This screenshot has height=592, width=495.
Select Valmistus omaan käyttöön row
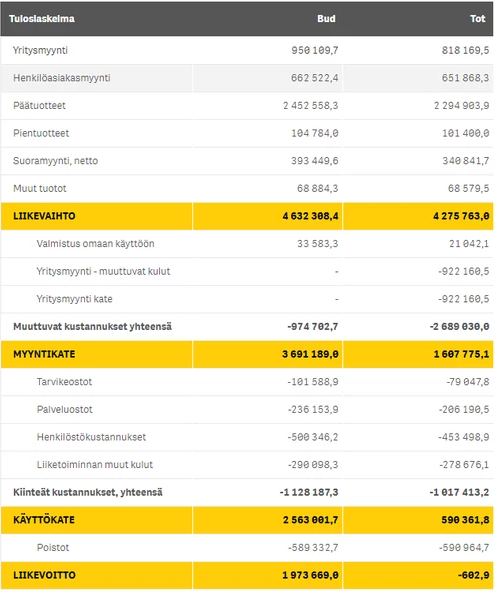pos(247,244)
